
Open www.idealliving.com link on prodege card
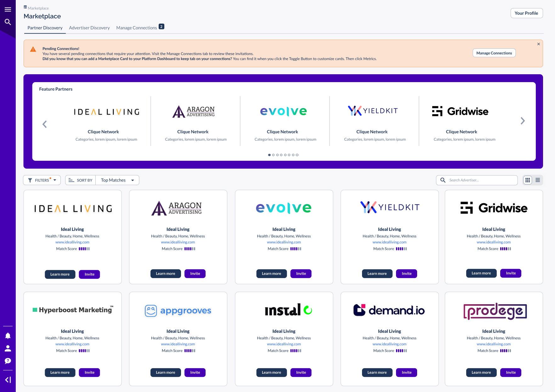[x=494, y=344]
